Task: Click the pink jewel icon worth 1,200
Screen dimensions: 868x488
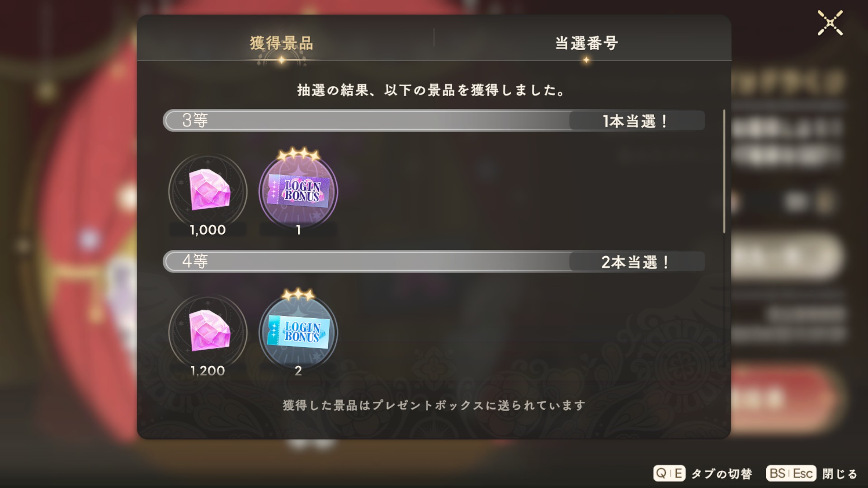Action: tap(208, 333)
